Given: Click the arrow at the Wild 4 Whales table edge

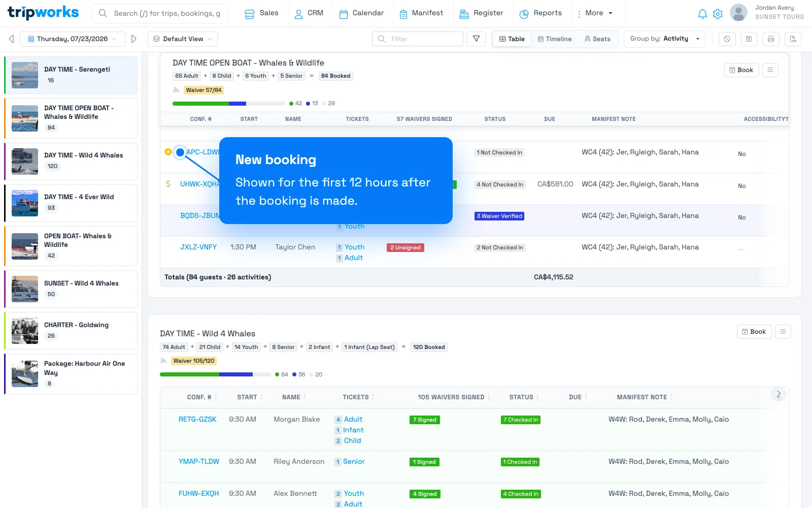Looking at the screenshot, I should click(779, 394).
